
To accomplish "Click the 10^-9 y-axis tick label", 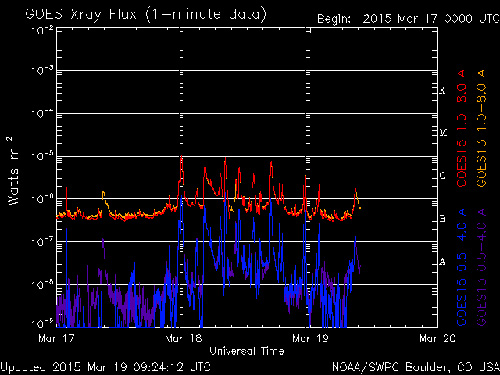I will click(x=42, y=323).
